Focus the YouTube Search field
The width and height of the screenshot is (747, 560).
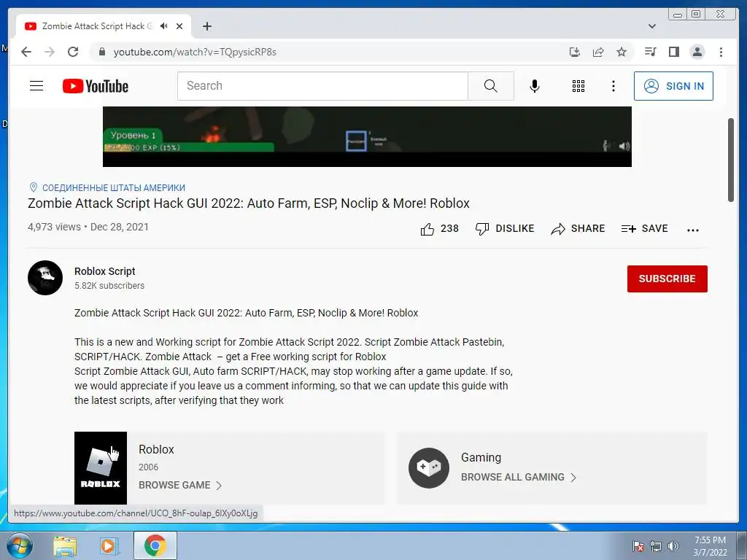coord(322,86)
